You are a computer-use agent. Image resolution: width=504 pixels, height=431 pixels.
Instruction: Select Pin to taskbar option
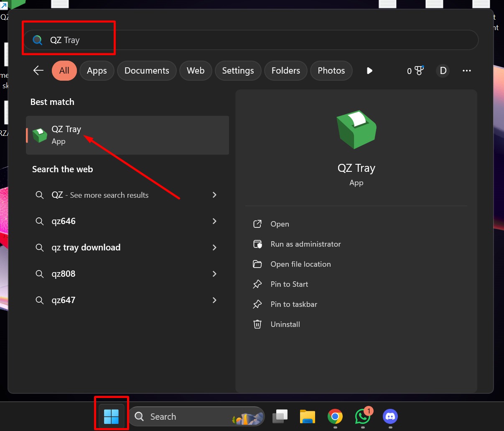coord(293,304)
